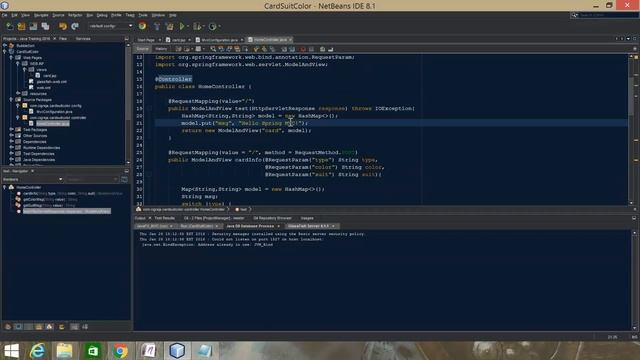
Task: Collapse the WEB-INF folder
Action: 18,64
